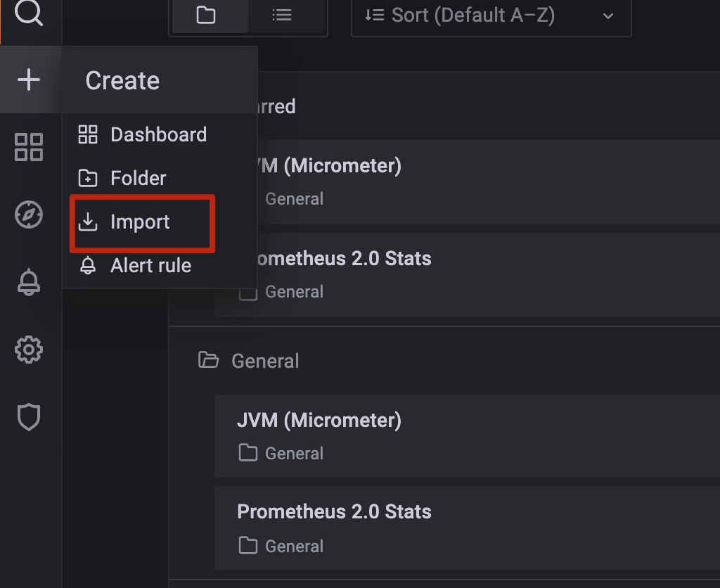This screenshot has height=588, width=720.
Task: Click the plus Create icon in sidebar
Action: click(29, 79)
